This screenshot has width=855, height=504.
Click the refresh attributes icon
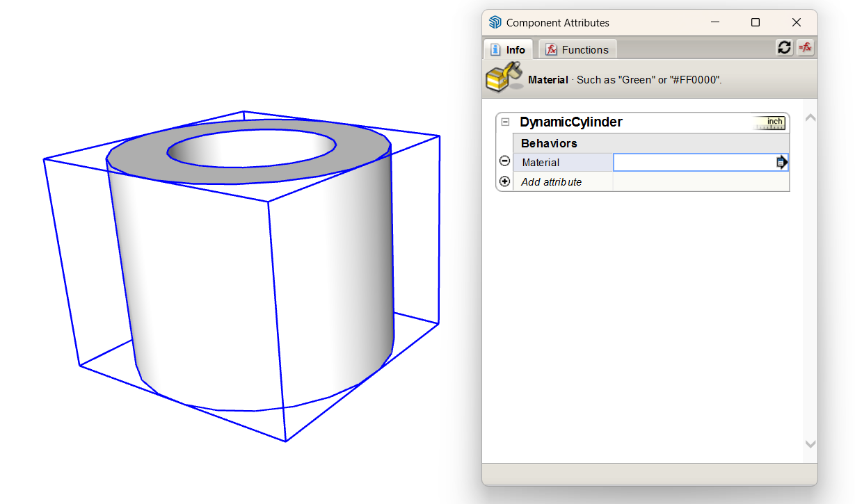point(784,47)
